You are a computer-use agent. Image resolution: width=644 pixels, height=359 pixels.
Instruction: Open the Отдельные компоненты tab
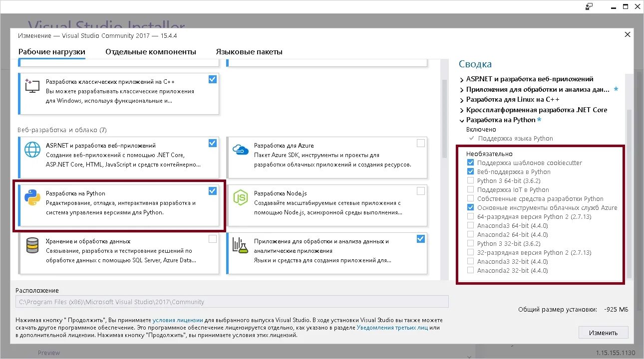tap(151, 52)
